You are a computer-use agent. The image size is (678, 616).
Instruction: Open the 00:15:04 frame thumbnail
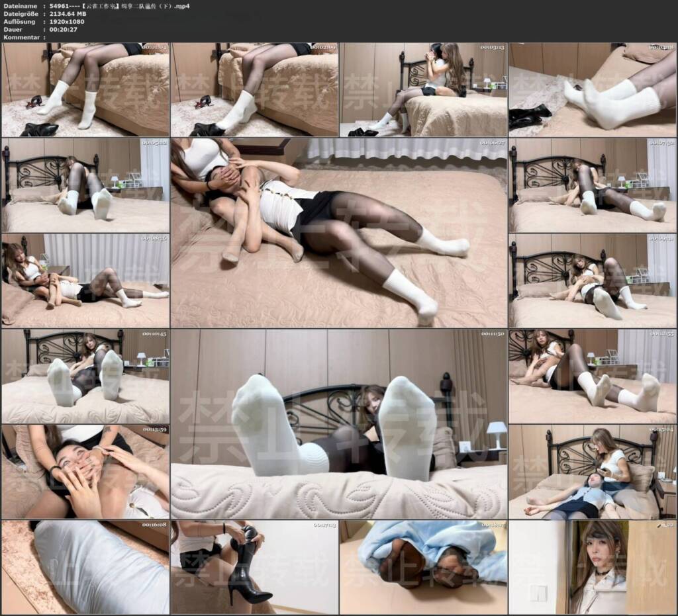point(593,472)
